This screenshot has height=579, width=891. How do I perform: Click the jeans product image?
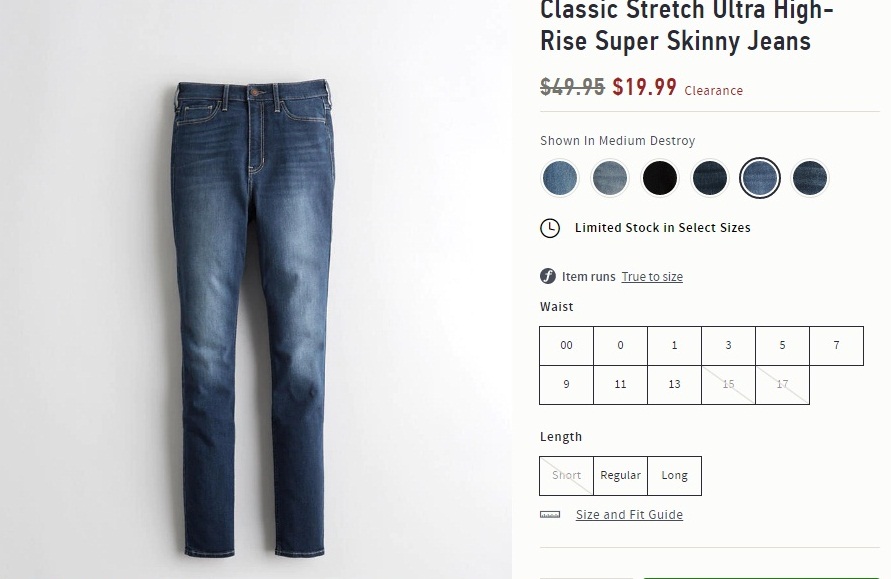(x=252, y=318)
